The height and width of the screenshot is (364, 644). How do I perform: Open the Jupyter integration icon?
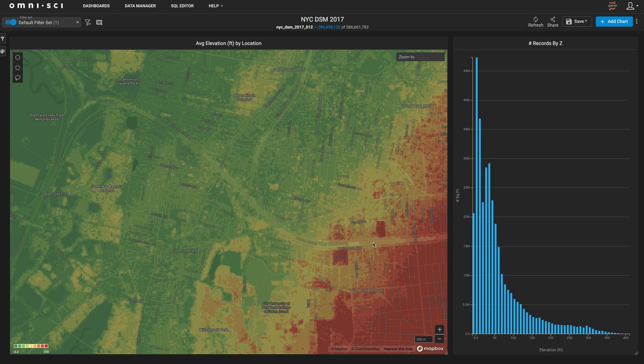(x=612, y=6)
